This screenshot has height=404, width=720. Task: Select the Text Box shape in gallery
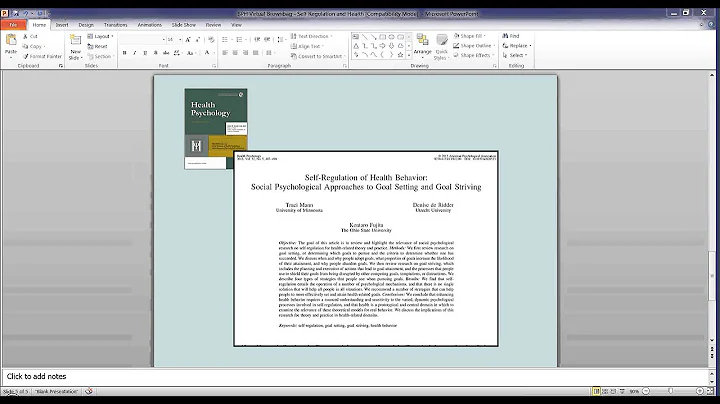[356, 37]
